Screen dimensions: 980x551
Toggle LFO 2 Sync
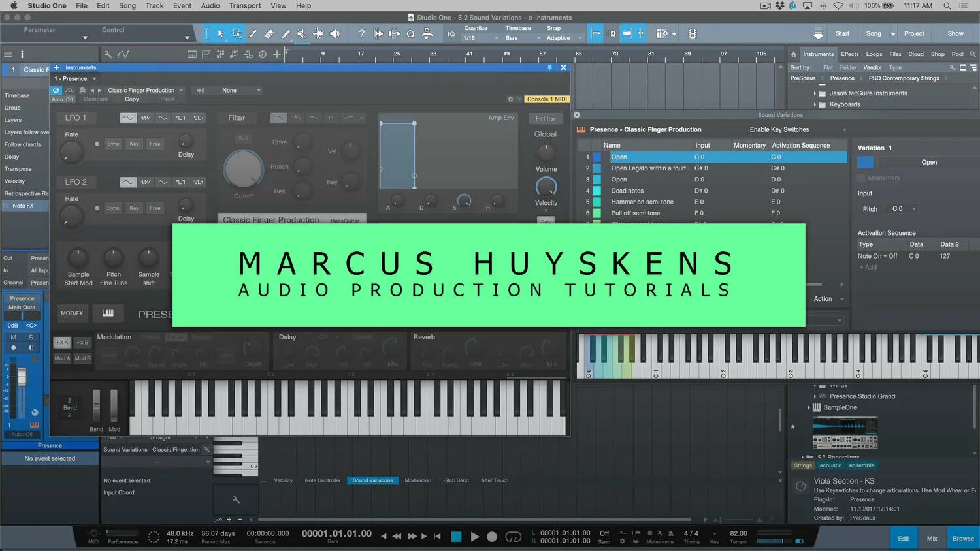(x=113, y=208)
